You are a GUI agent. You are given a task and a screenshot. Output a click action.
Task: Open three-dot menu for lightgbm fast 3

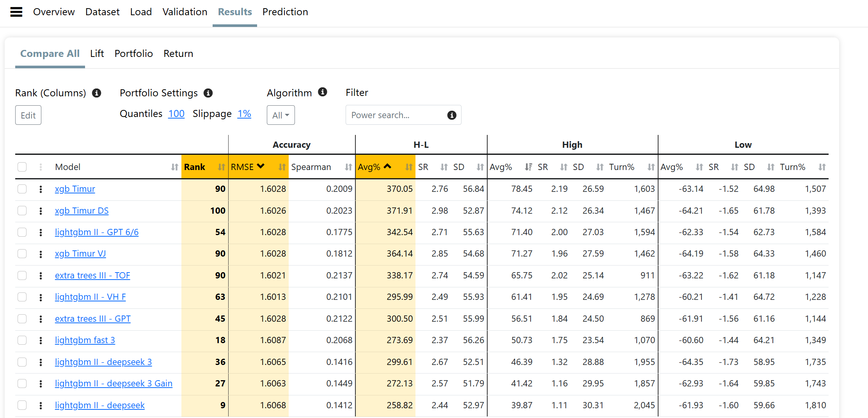tap(41, 340)
